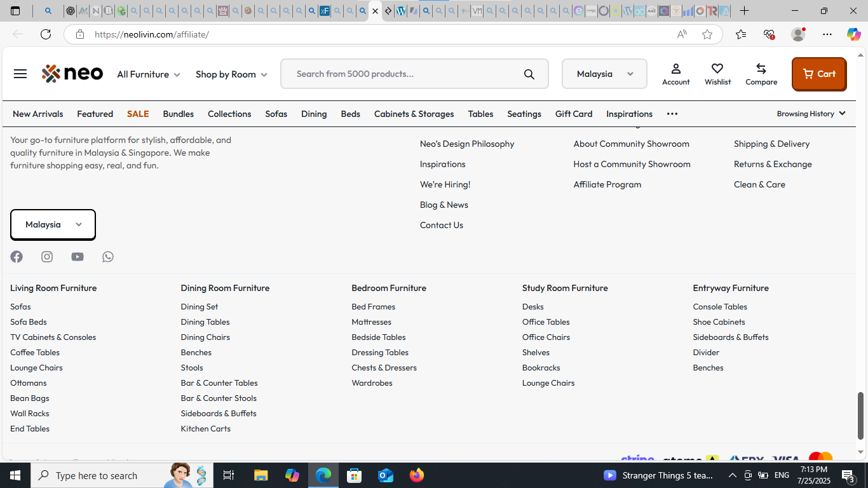Open the Wishlist heart icon
The height and width of the screenshot is (488, 868).
pos(717,74)
